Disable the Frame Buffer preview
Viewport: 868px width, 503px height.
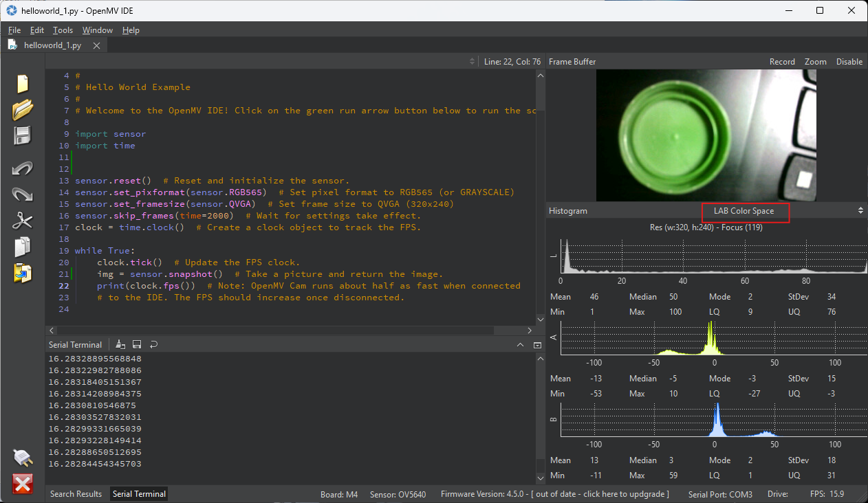click(849, 62)
